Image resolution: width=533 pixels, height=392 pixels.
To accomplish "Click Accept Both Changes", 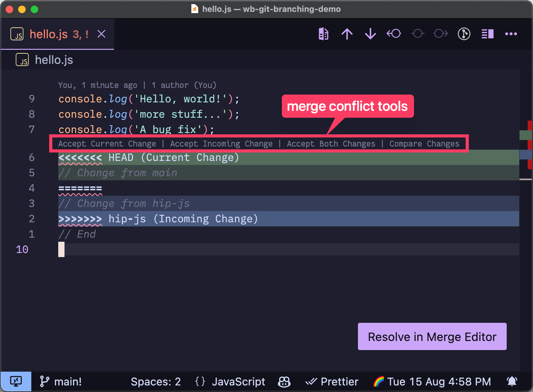I will pos(331,144).
